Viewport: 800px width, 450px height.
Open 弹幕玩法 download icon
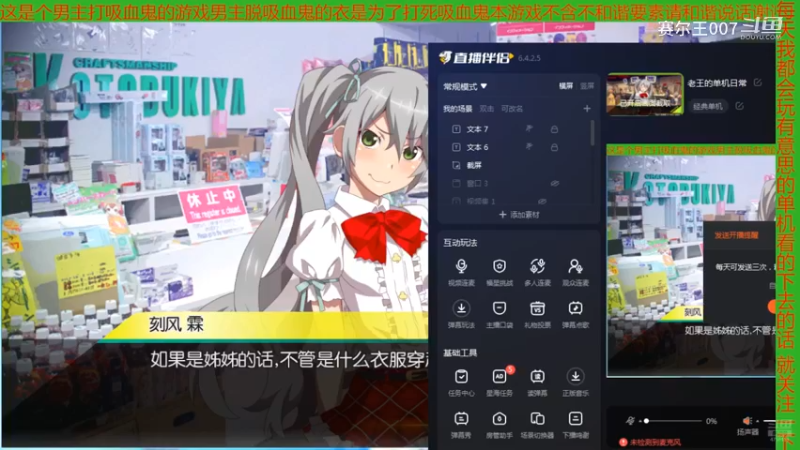(461, 314)
